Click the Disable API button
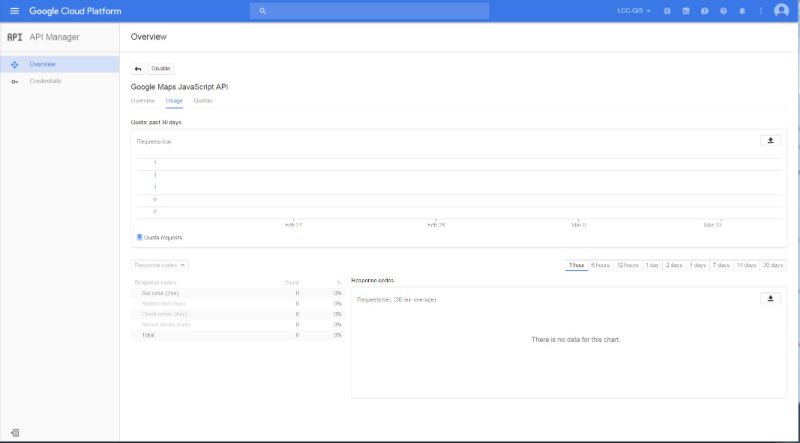 161,69
